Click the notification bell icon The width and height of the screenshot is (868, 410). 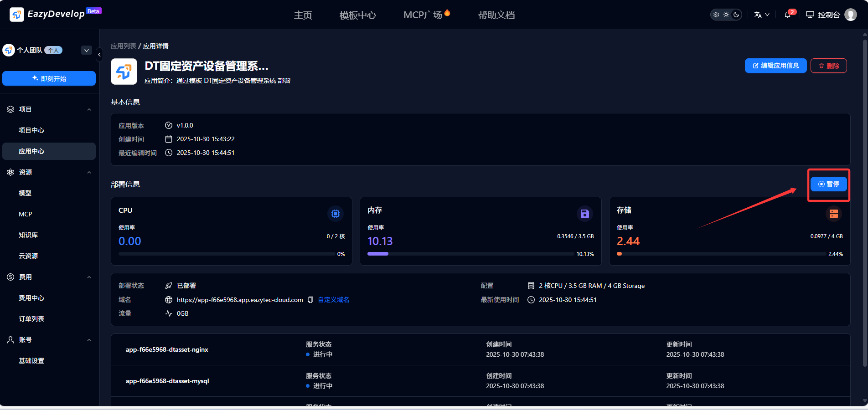(x=787, y=15)
